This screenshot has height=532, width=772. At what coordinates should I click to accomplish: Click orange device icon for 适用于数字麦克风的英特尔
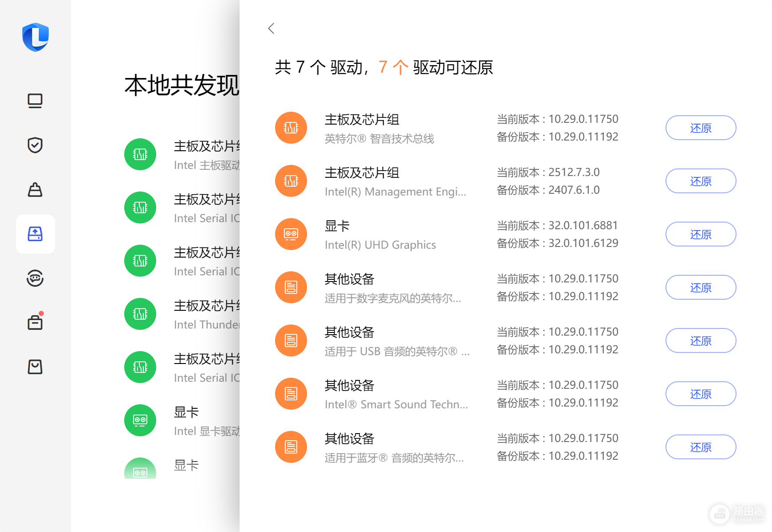291,287
